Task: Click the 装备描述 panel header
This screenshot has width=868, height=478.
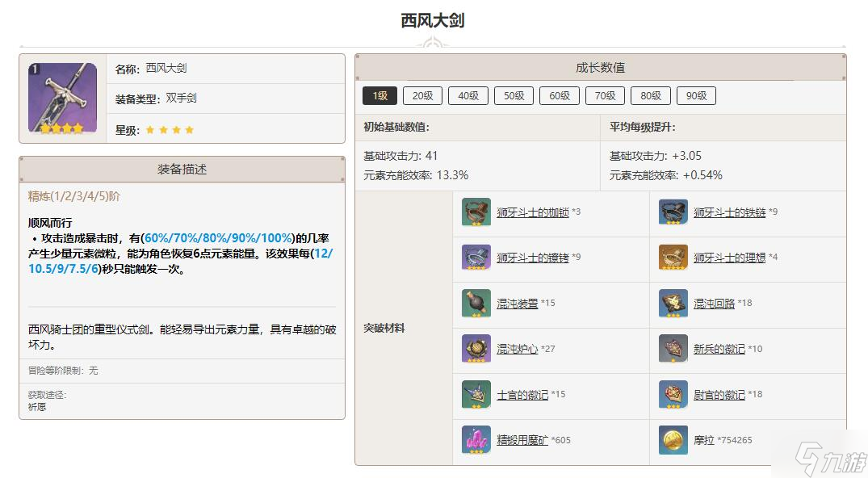Action: pyautogui.click(x=182, y=170)
